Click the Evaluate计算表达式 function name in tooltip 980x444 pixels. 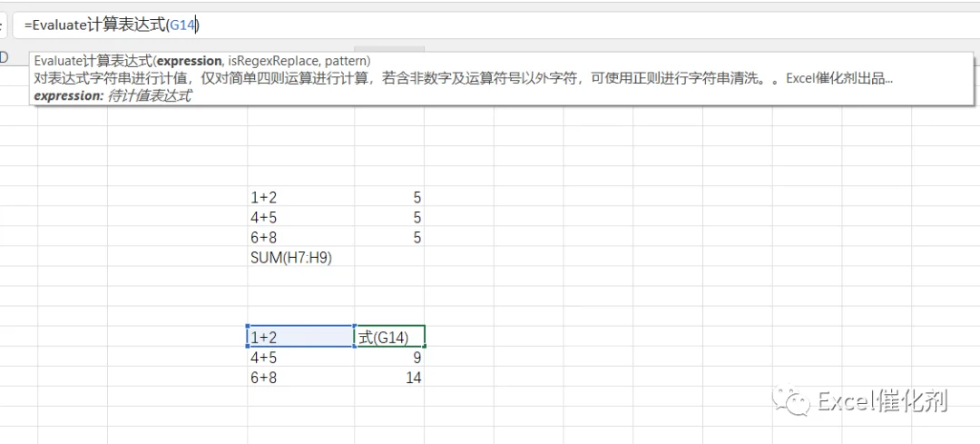(93, 61)
